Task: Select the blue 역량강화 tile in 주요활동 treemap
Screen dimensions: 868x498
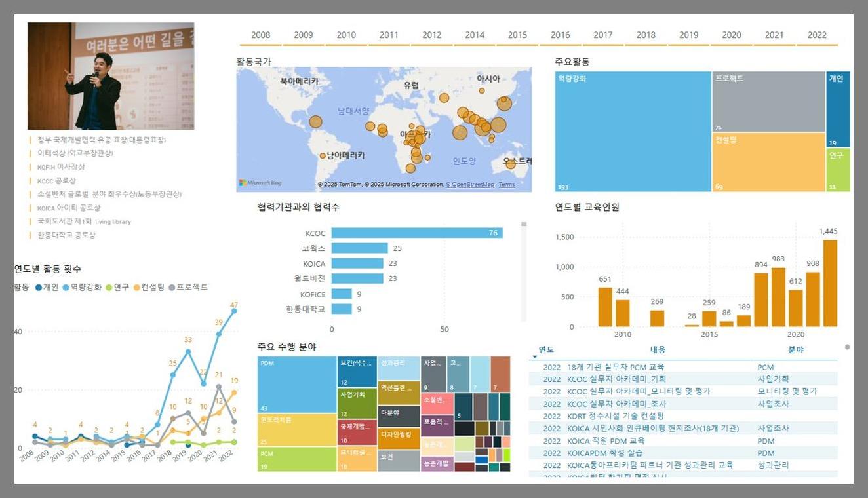Action: tap(633, 131)
